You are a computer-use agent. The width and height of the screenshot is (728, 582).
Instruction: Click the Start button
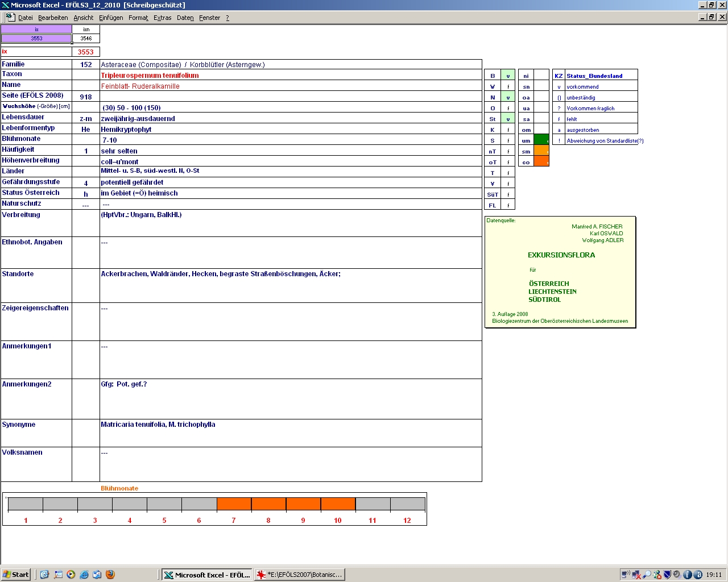pyautogui.click(x=16, y=575)
